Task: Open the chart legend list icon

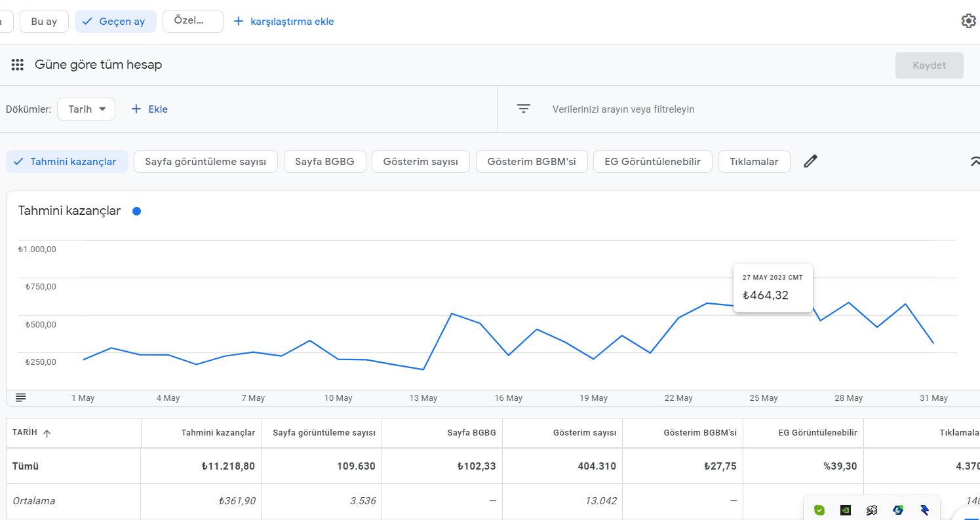Action: tap(21, 398)
